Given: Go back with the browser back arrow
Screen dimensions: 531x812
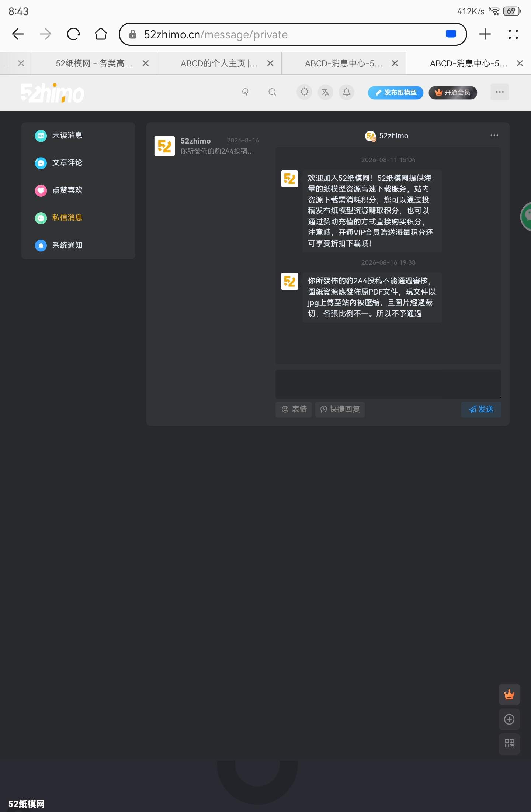Looking at the screenshot, I should coord(18,34).
